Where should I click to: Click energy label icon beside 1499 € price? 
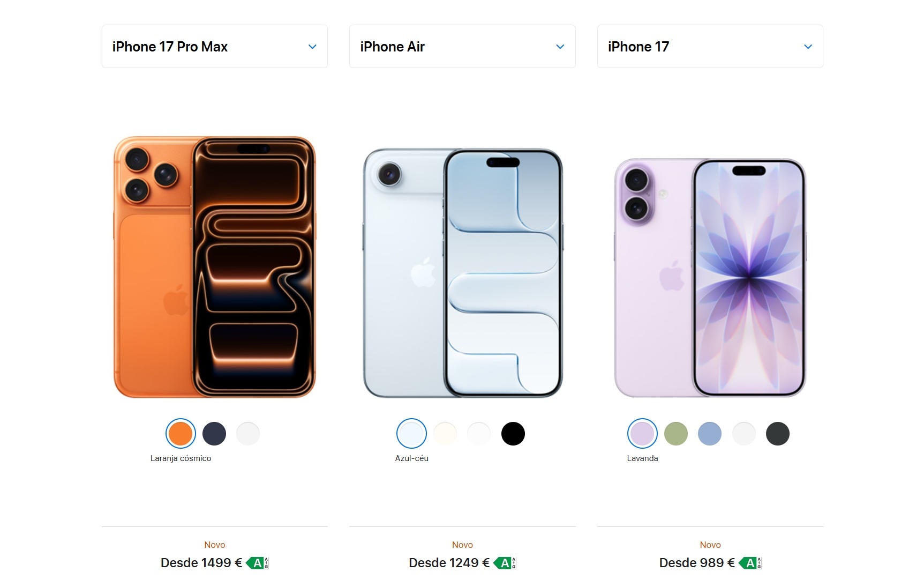257,563
